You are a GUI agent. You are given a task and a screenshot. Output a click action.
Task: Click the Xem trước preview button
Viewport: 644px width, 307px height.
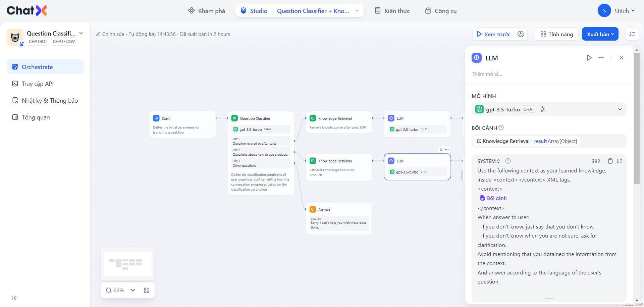(x=493, y=34)
